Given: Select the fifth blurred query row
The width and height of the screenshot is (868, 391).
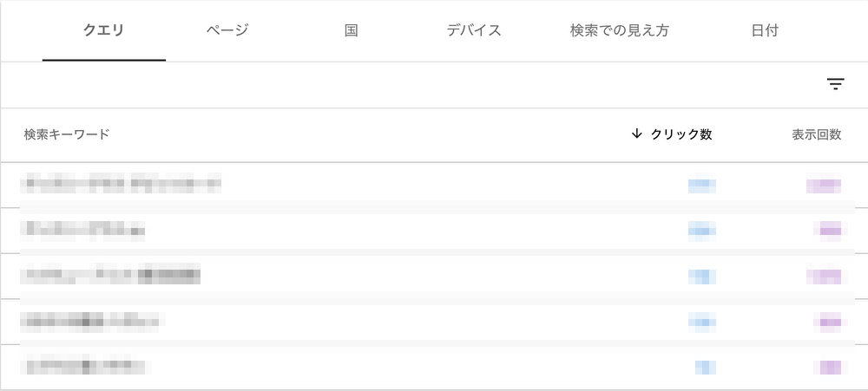Looking at the screenshot, I should [434, 367].
